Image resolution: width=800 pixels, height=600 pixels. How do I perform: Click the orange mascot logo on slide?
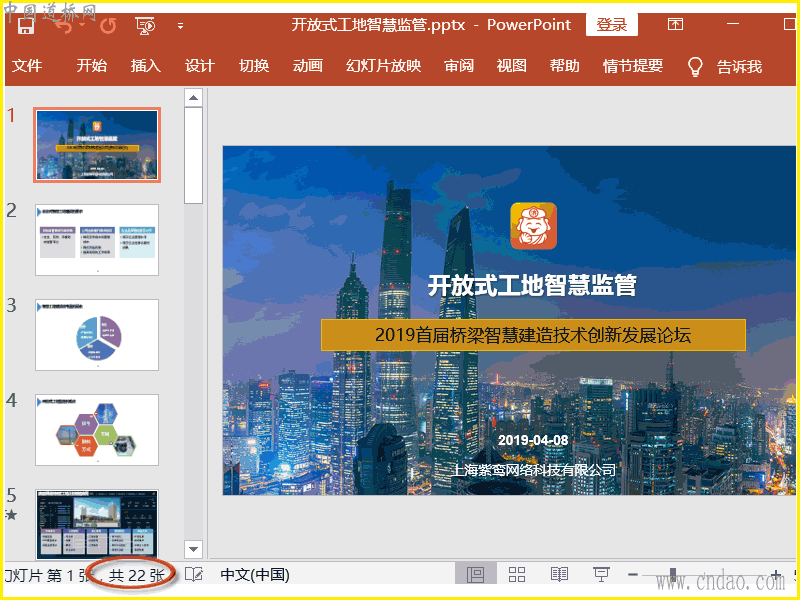click(x=533, y=226)
